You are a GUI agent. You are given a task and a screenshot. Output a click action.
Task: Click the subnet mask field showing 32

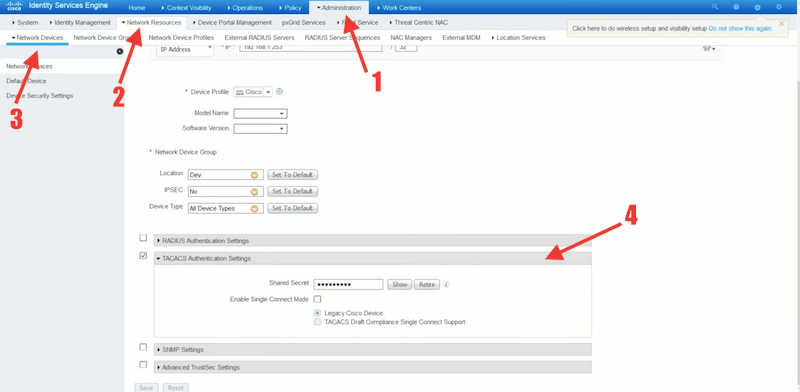[406, 47]
